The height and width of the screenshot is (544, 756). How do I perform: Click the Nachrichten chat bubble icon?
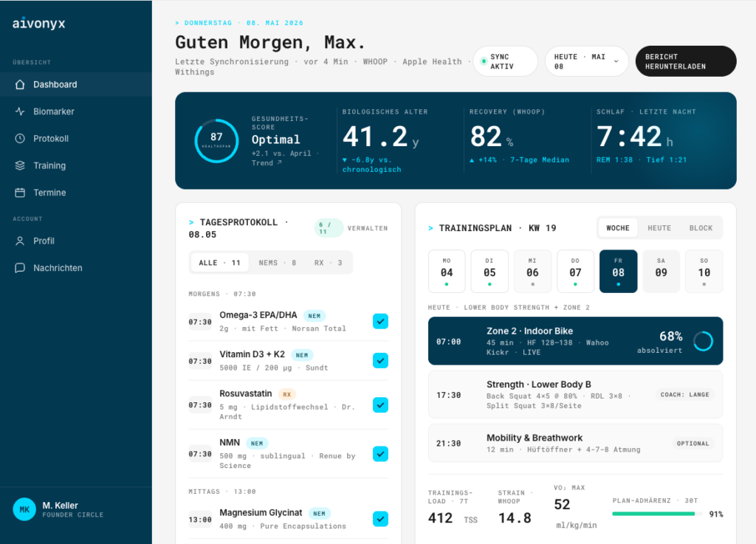click(20, 268)
